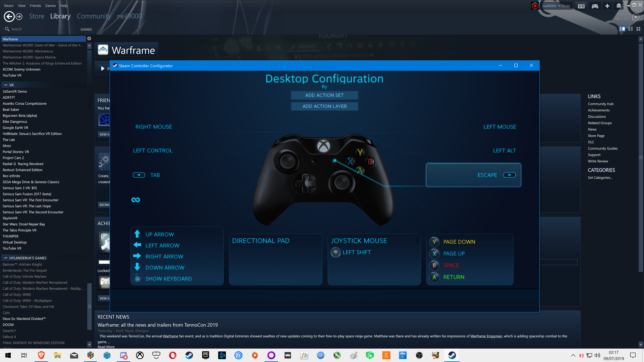Select the B button SPACE binding

[444, 265]
